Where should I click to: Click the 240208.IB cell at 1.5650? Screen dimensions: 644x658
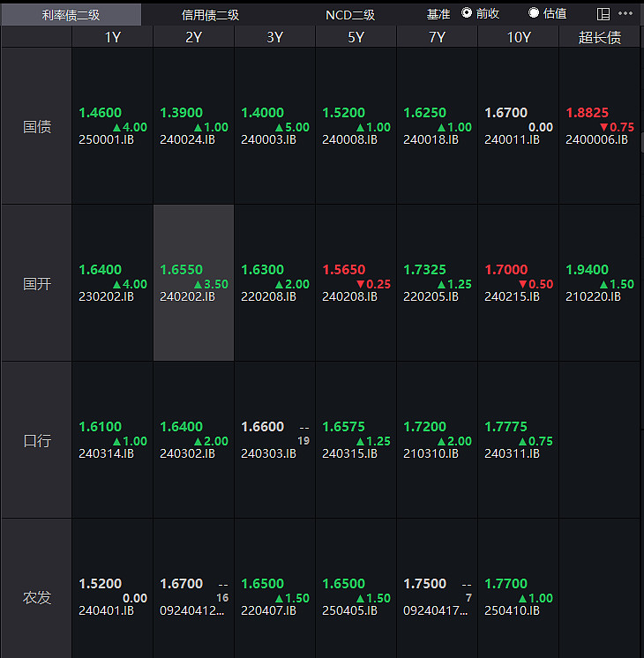pyautogui.click(x=356, y=283)
